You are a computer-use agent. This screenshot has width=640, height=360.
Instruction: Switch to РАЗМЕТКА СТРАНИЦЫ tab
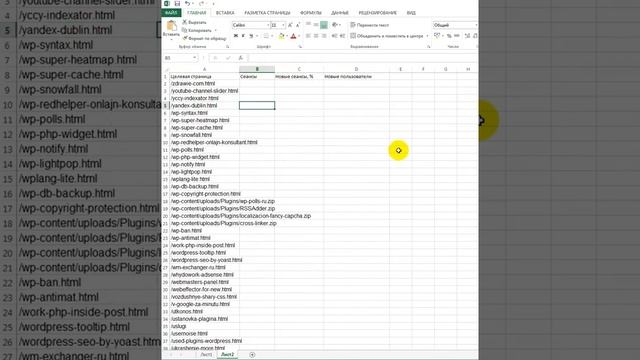pos(267,13)
